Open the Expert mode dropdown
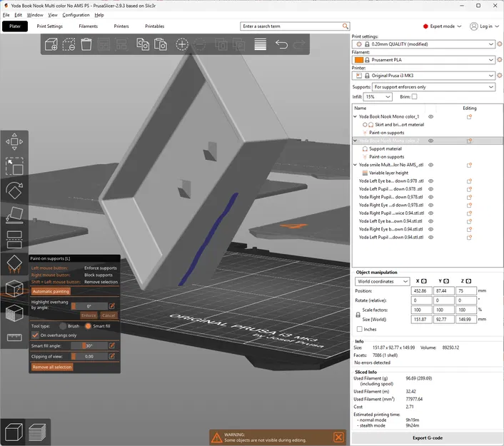The width and height of the screenshot is (504, 446). (x=443, y=26)
